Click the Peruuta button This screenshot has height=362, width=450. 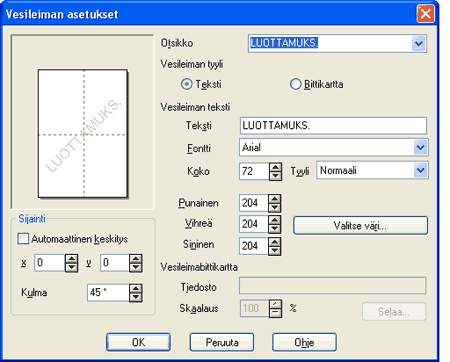[x=222, y=342]
